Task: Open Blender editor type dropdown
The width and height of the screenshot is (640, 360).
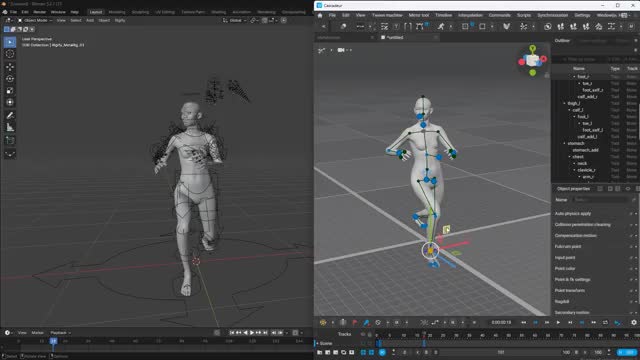Action: pos(8,20)
